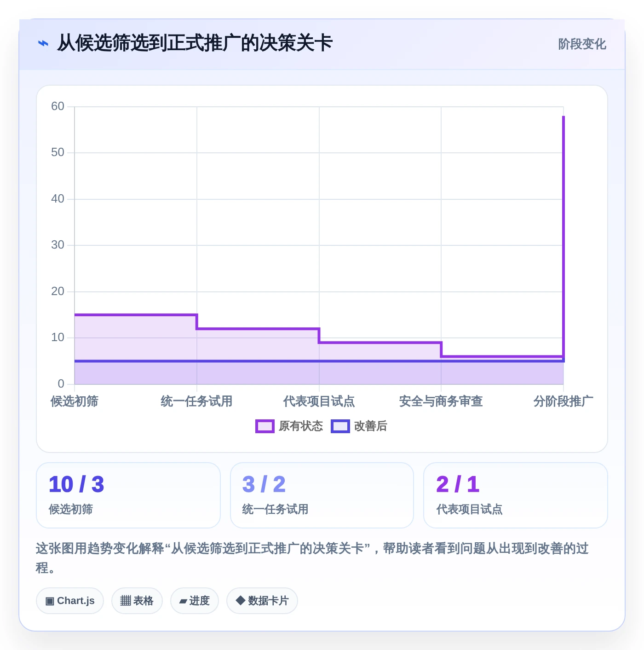Click the square icon in Chart.js chip

tap(50, 601)
